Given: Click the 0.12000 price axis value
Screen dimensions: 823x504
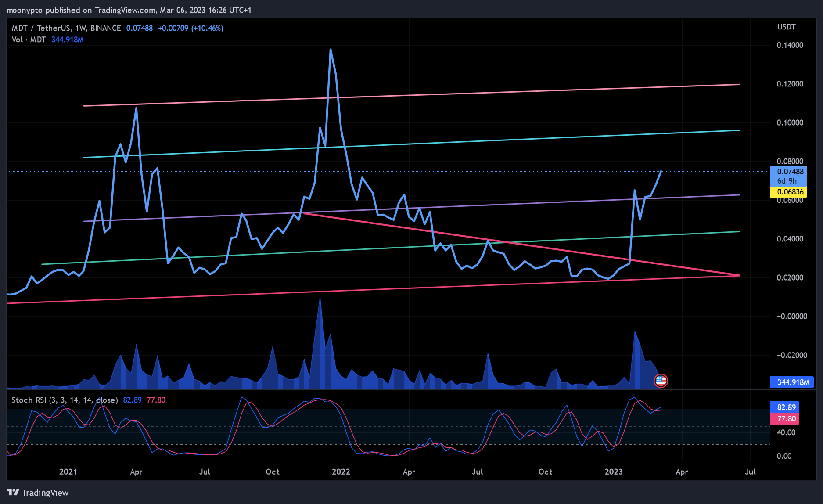Looking at the screenshot, I should click(790, 84).
